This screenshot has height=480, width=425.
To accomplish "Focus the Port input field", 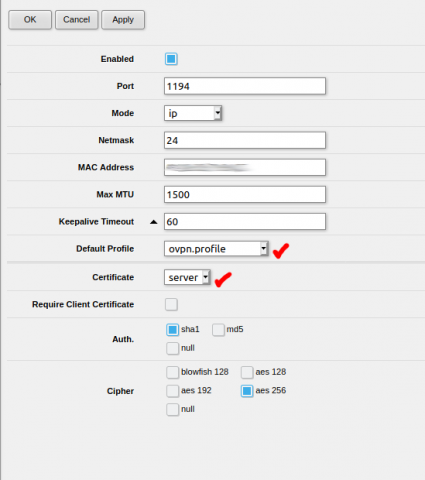I will [245, 86].
